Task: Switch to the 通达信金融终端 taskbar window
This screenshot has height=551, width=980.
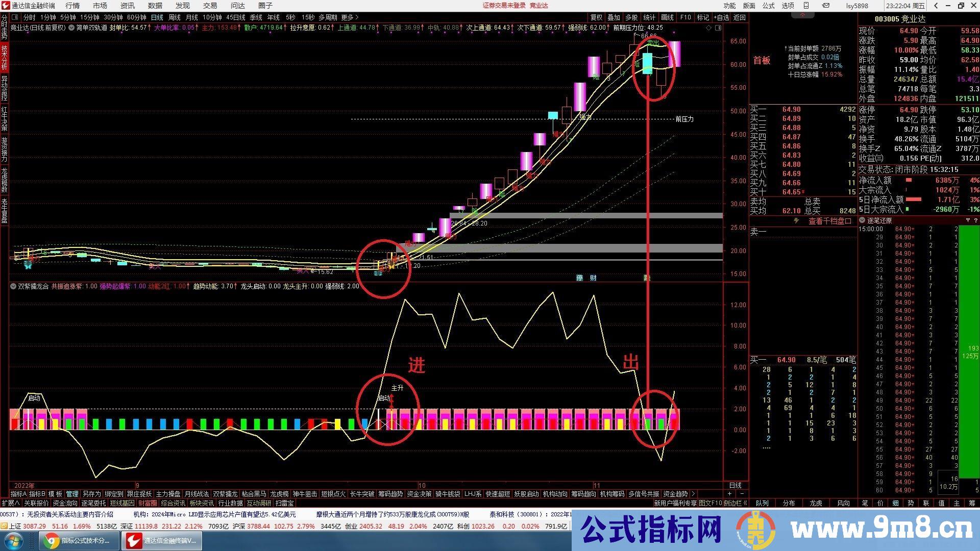Action: (162, 540)
